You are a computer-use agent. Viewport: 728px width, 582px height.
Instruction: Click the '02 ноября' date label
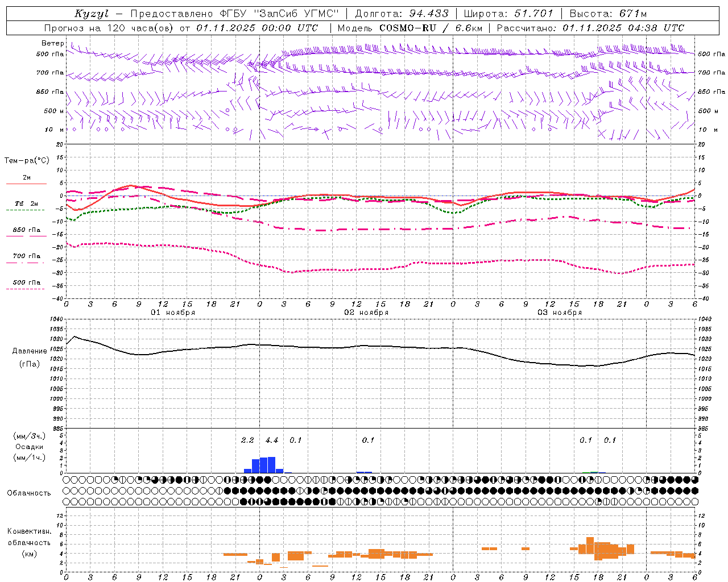366,313
